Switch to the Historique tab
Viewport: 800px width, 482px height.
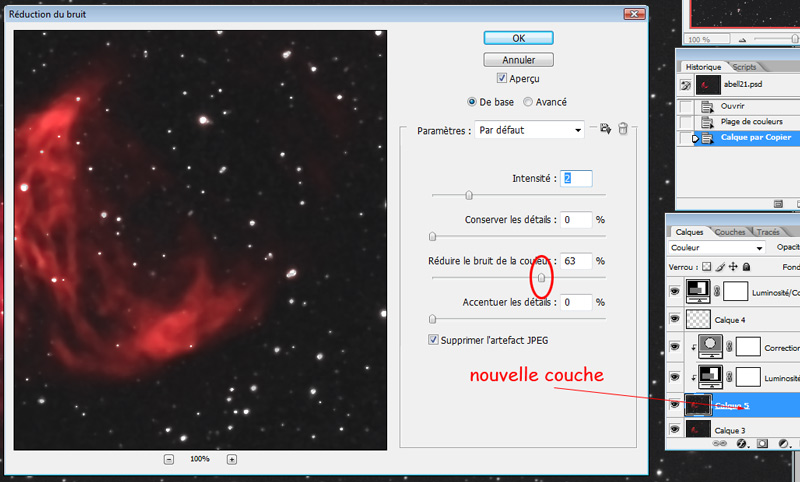pos(703,67)
